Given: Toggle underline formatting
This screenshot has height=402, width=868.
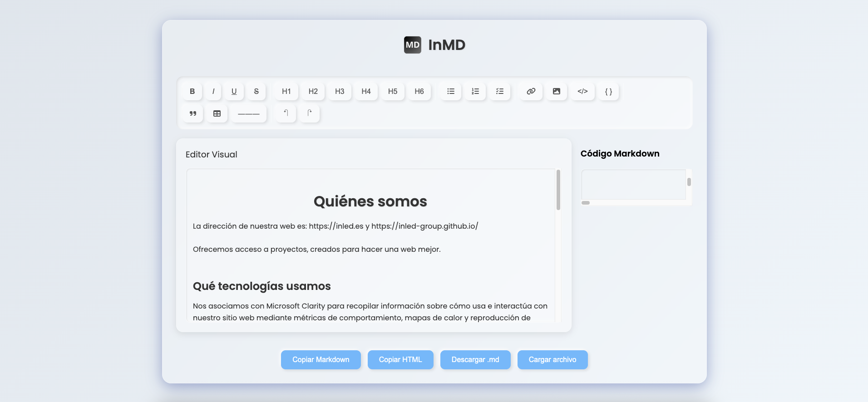Looking at the screenshot, I should [x=234, y=91].
